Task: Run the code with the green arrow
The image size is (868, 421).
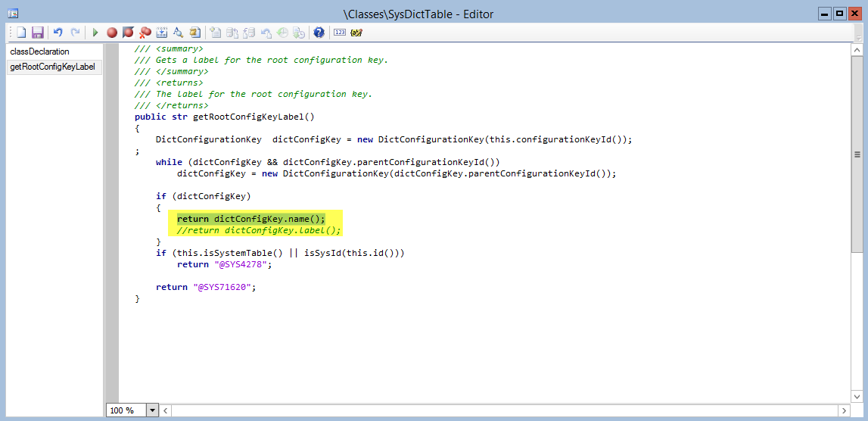Action: pos(95,33)
